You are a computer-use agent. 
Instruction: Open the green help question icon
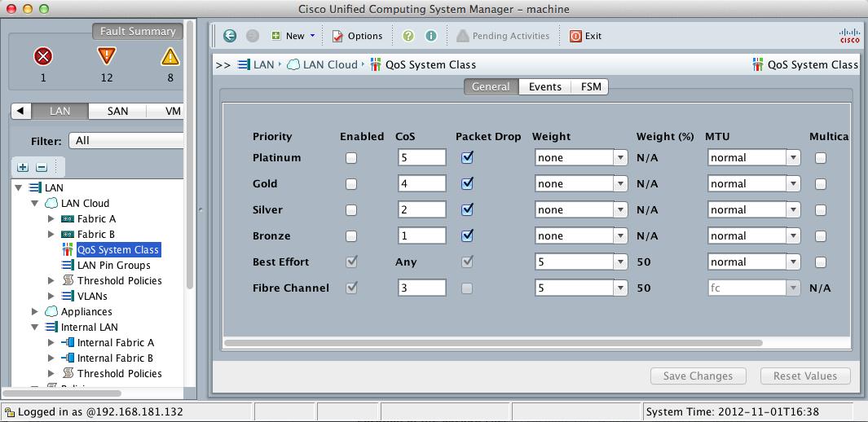pyautogui.click(x=408, y=36)
